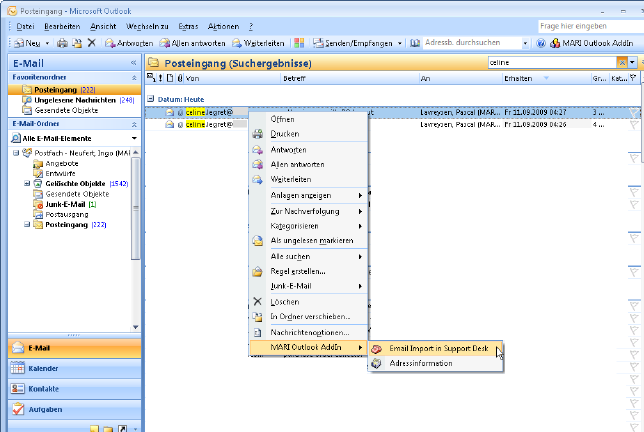Collapse the Postfach mailbox tree node
Screen dimensions: 644x432
15,153
